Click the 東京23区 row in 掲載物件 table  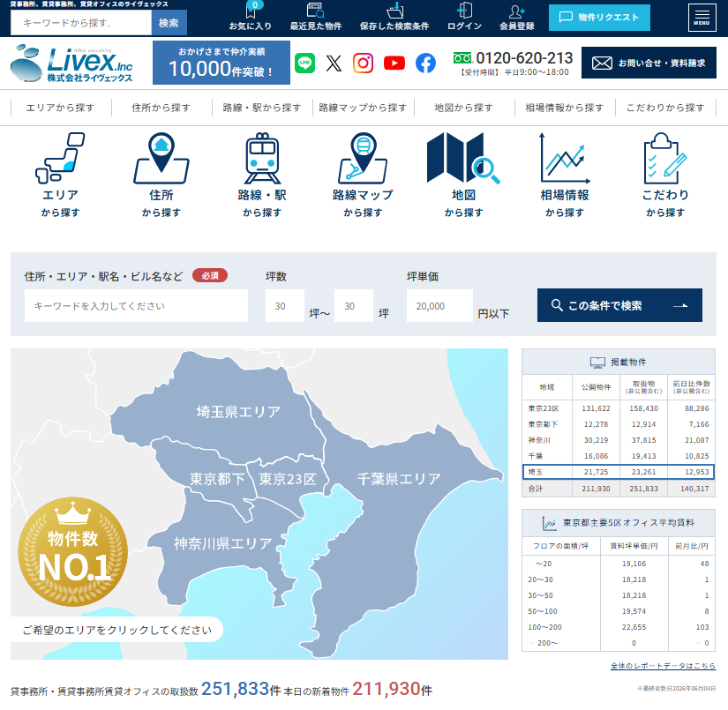coord(619,408)
